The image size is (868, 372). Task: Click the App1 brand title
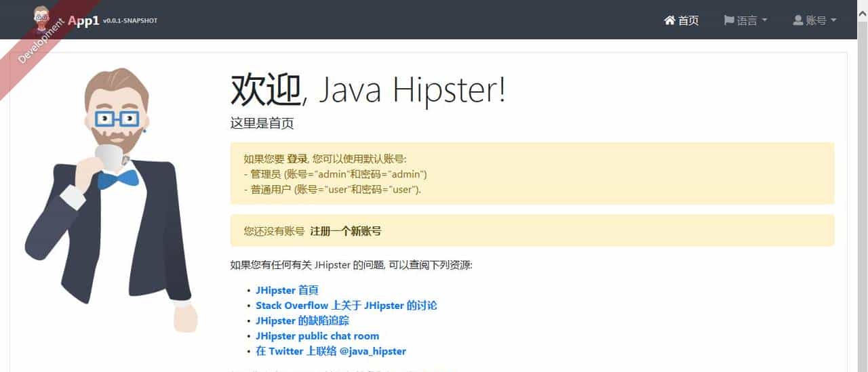pyautogui.click(x=84, y=20)
